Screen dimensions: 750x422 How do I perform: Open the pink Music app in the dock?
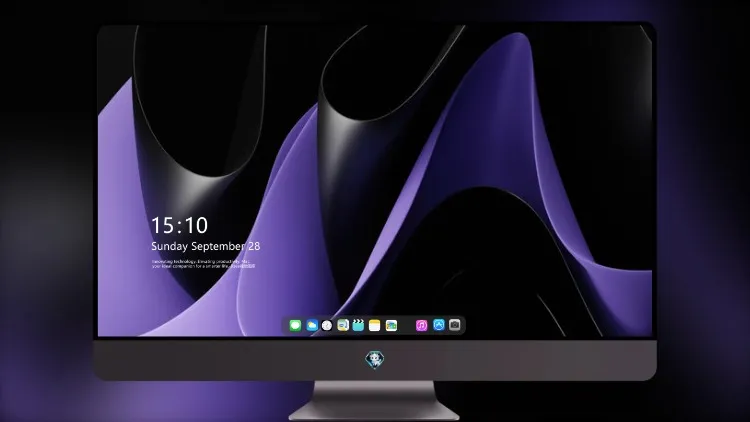(421, 325)
